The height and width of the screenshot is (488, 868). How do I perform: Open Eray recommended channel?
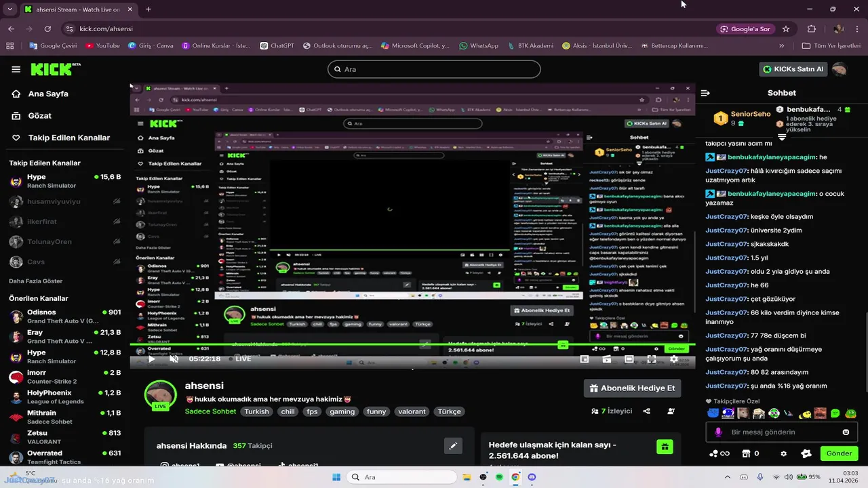point(64,337)
